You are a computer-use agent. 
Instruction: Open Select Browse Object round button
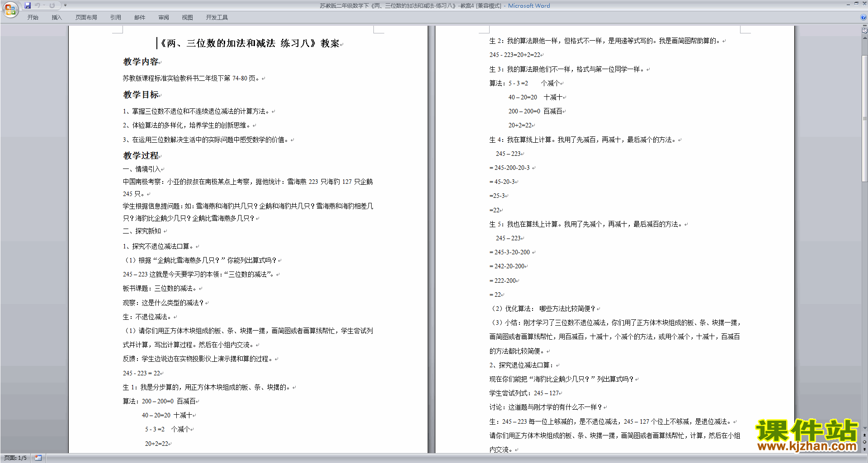864,442
